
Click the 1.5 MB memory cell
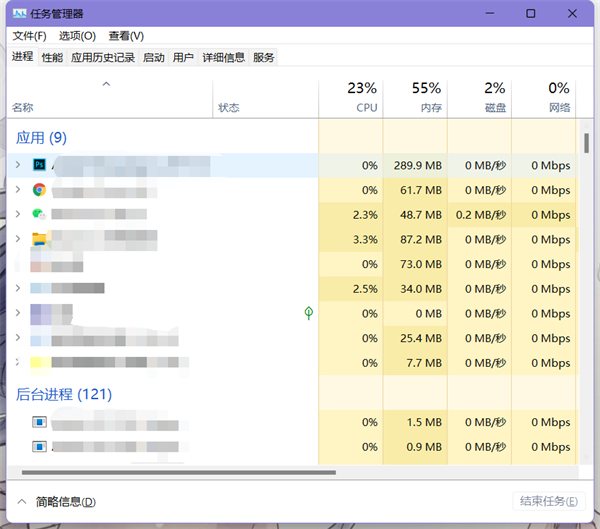[x=415, y=422]
